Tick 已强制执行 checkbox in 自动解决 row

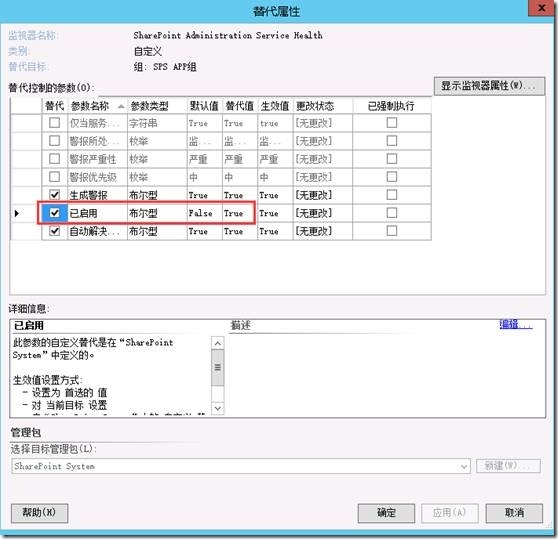[391, 231]
